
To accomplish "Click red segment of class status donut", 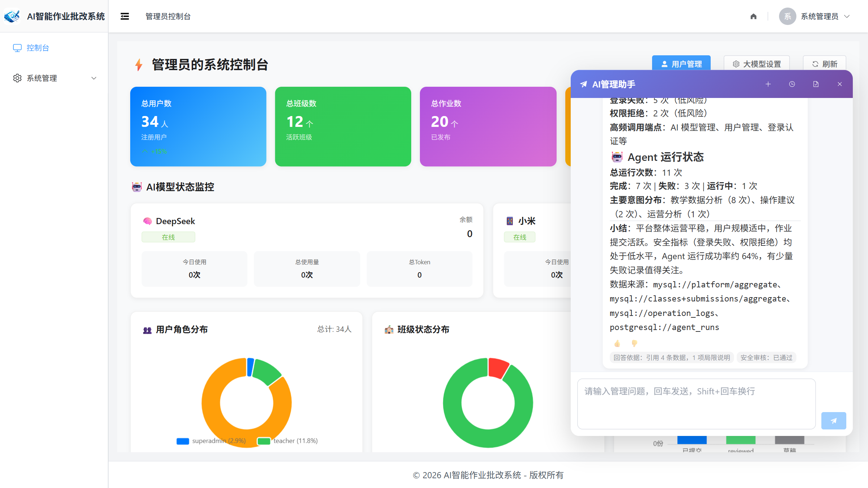I will coord(498,368).
